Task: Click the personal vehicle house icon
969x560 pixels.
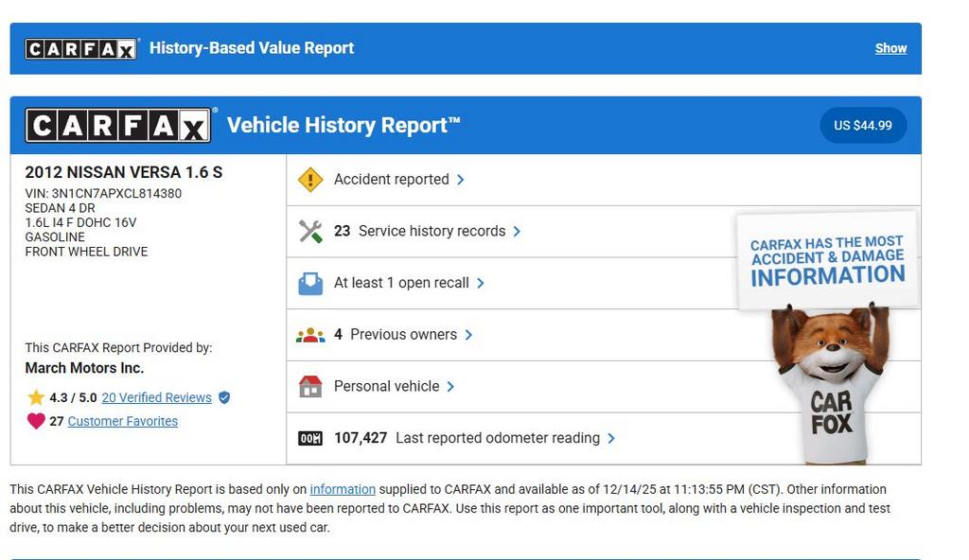Action: pyautogui.click(x=310, y=386)
